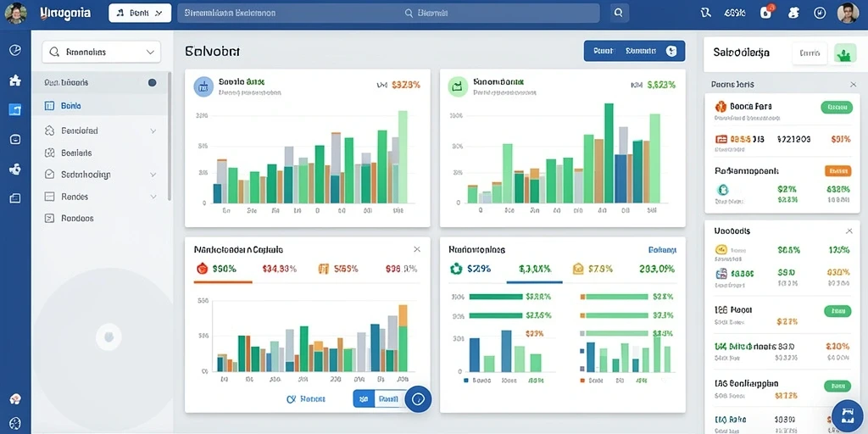The image size is (868, 434).
Task: Click the white button beside Saleodolaja
Action: [x=810, y=53]
